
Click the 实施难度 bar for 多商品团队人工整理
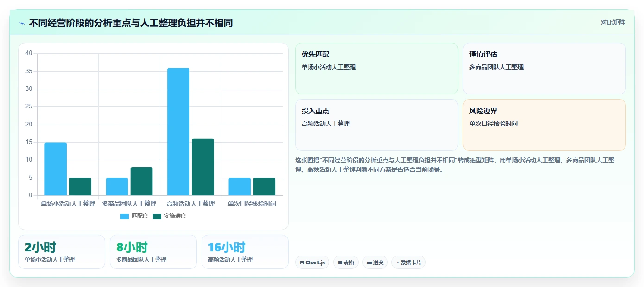point(141,181)
